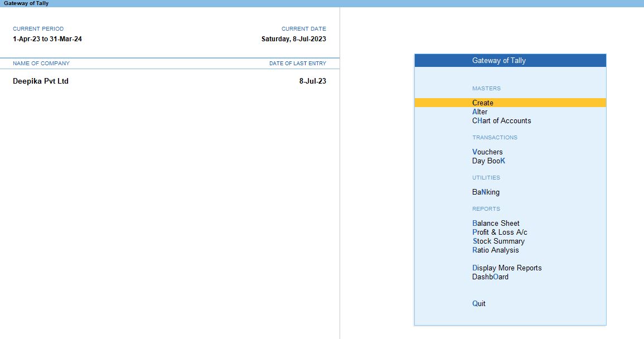Select Create under Masters
644x339 pixels.
pyautogui.click(x=483, y=103)
